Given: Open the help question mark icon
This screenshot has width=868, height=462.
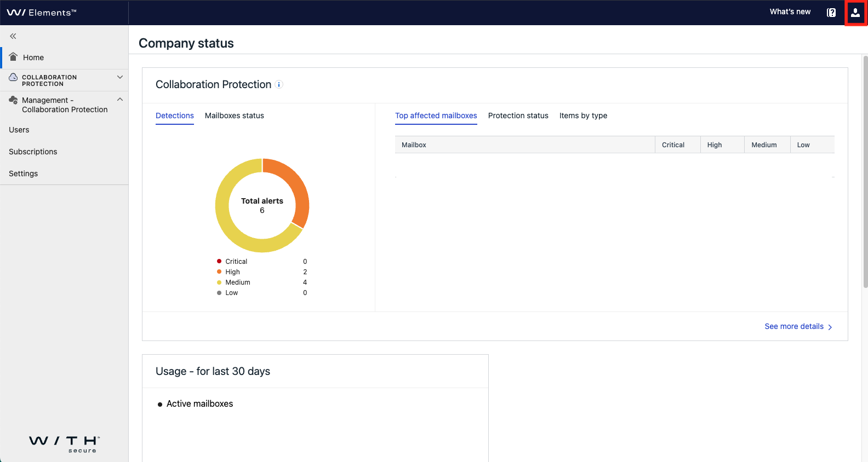Looking at the screenshot, I should (x=831, y=13).
